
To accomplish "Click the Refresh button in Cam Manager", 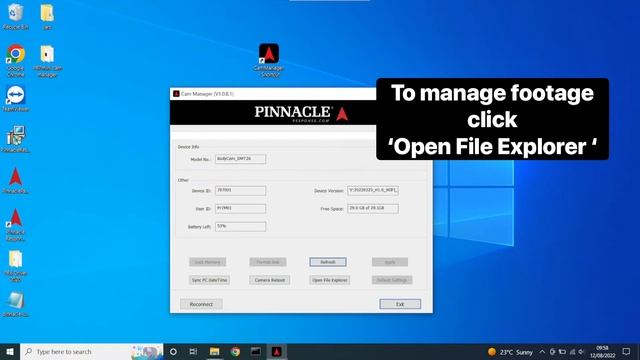I will click(328, 262).
